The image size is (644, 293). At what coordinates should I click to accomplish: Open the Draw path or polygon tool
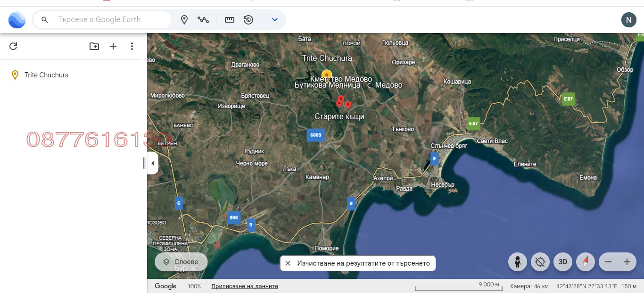(x=204, y=19)
